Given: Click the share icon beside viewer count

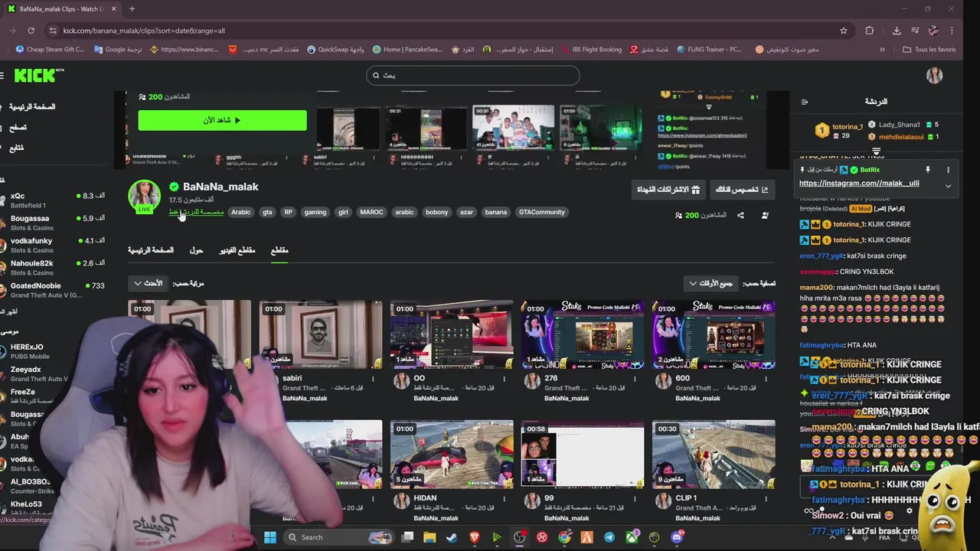Looking at the screenshot, I should (740, 215).
